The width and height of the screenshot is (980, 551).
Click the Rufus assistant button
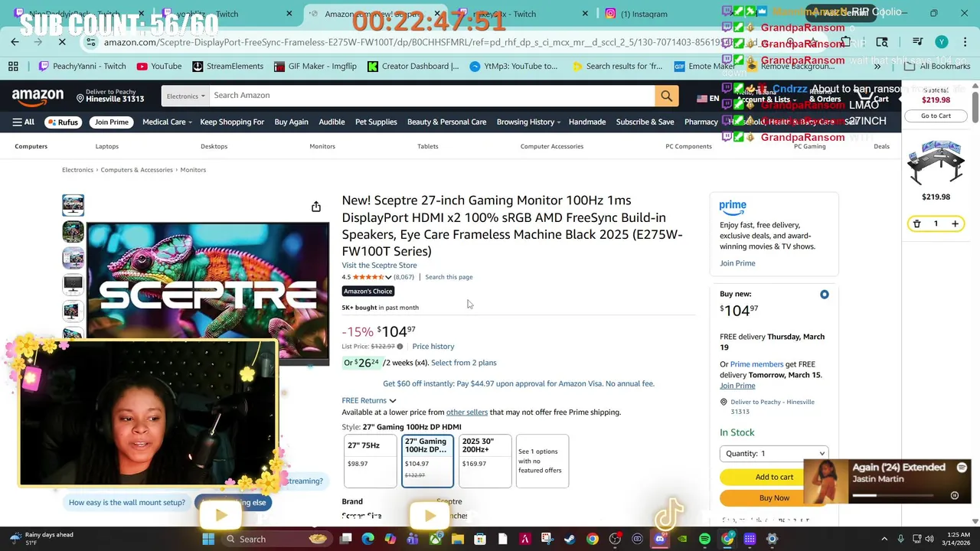pyautogui.click(x=63, y=122)
